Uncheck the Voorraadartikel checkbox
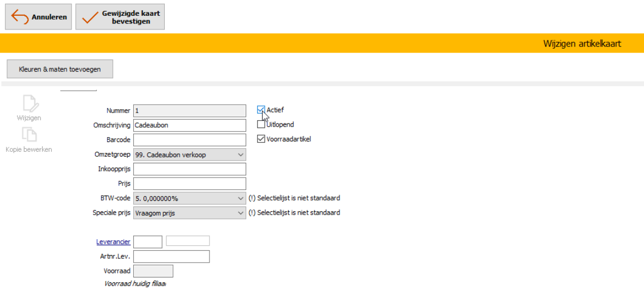The image size is (644, 290). (261, 139)
